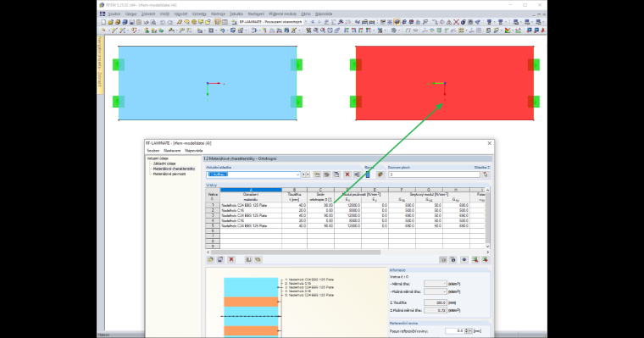Click the vertical scrollbar of layers table
The image size is (644, 338).
point(487,218)
